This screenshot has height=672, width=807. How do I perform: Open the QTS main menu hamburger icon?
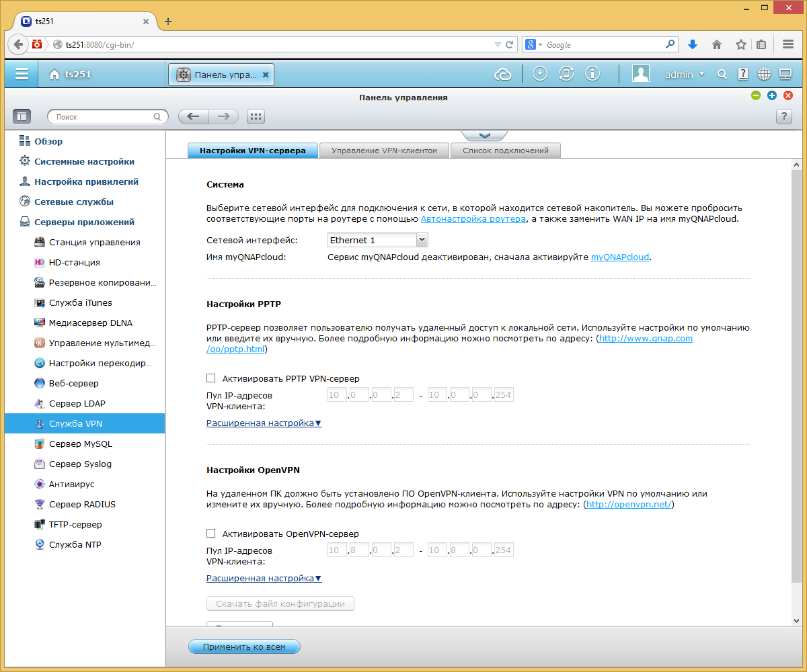(22, 75)
